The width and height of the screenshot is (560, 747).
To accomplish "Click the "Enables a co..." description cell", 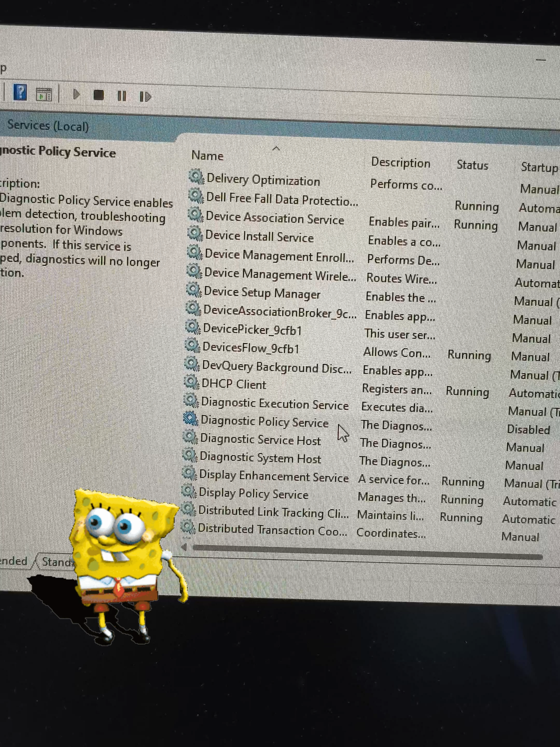I will (404, 241).
